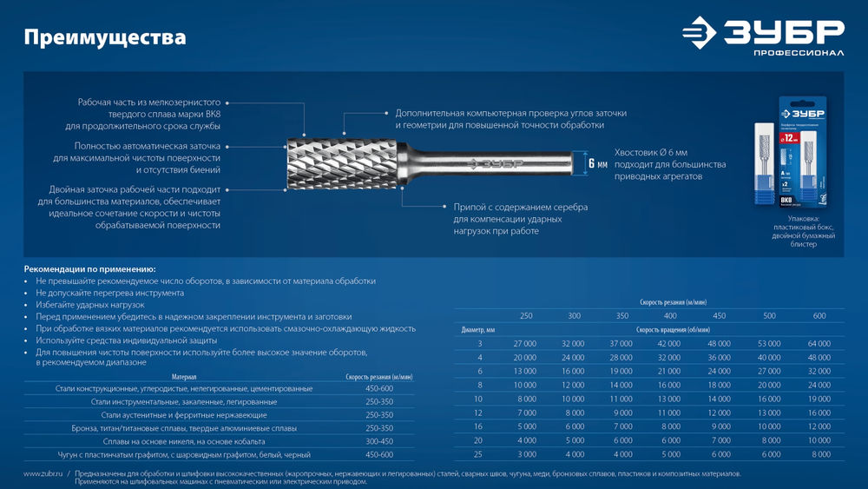
Task: Select the diameter 25 row in speed table
Action: click(477, 454)
